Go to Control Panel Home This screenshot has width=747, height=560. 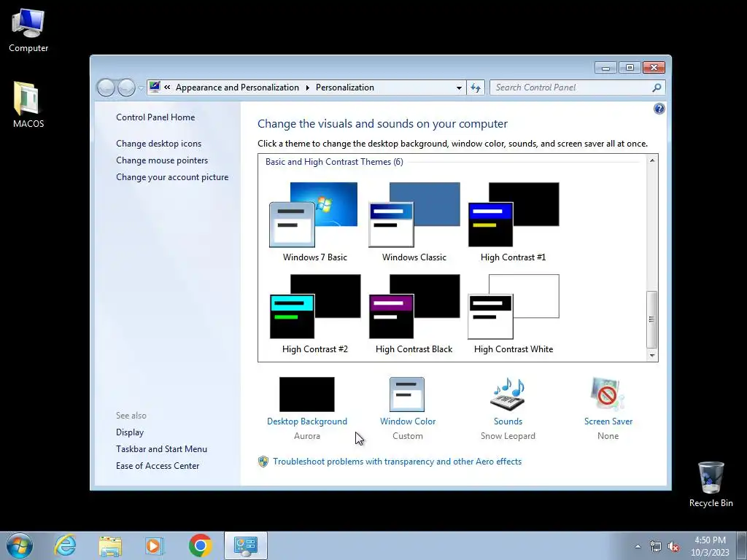click(155, 117)
